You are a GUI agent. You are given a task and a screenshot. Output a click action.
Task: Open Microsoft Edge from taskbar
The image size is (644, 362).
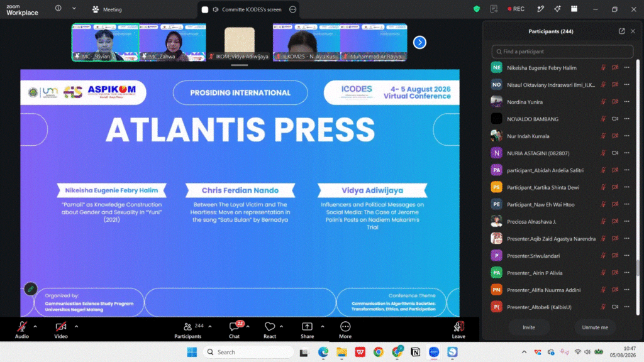pos(323,352)
